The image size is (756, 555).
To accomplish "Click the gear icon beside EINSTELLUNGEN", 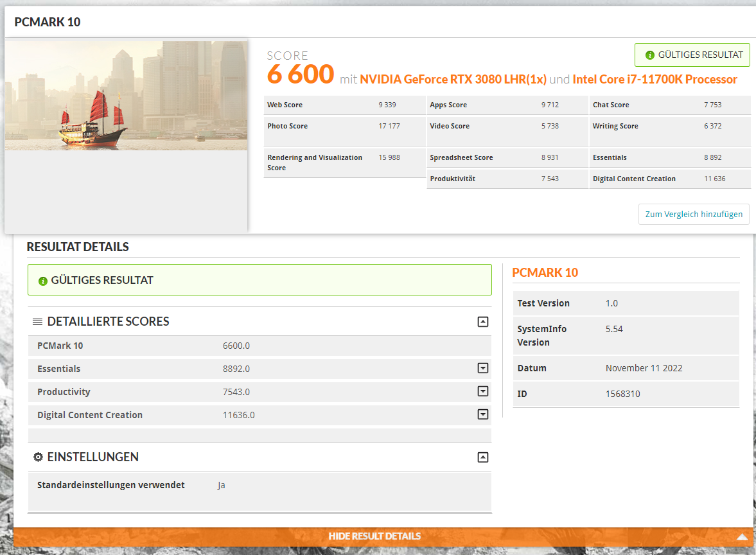I will click(38, 457).
